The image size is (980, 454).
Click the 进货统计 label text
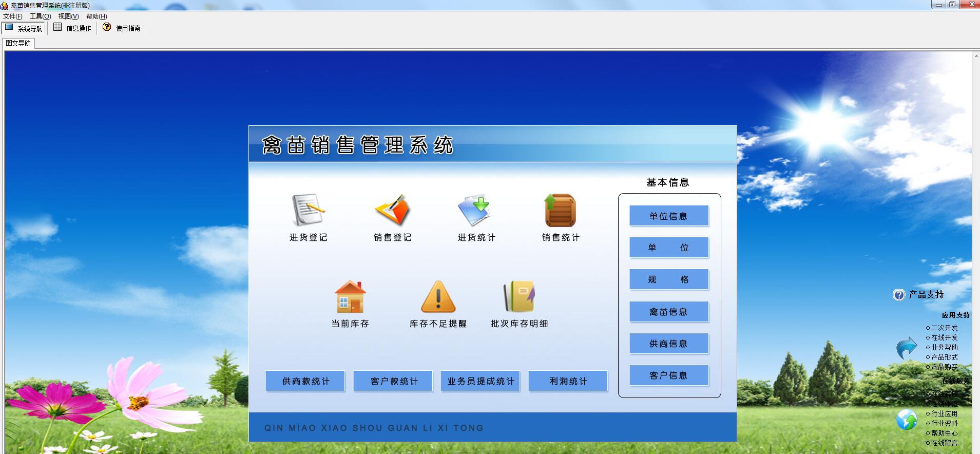pos(477,237)
